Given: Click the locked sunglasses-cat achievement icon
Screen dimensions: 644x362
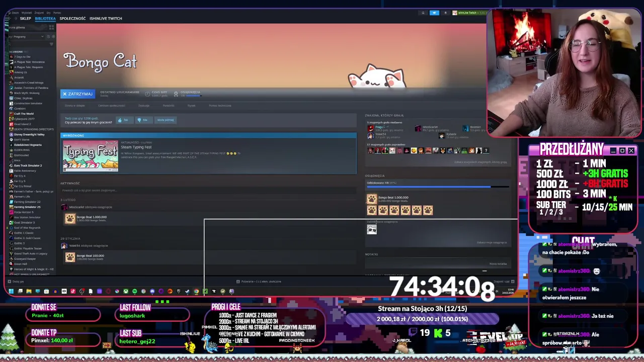Looking at the screenshot, I should point(372,229).
